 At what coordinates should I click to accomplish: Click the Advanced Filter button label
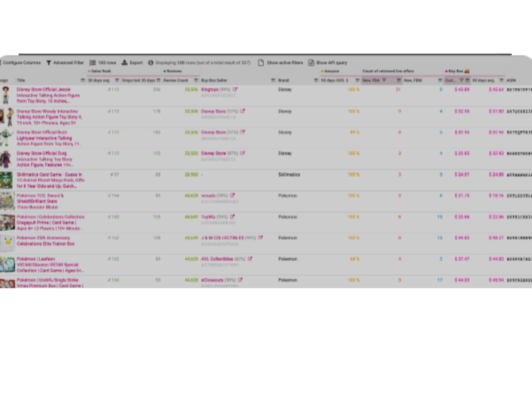[x=68, y=63]
